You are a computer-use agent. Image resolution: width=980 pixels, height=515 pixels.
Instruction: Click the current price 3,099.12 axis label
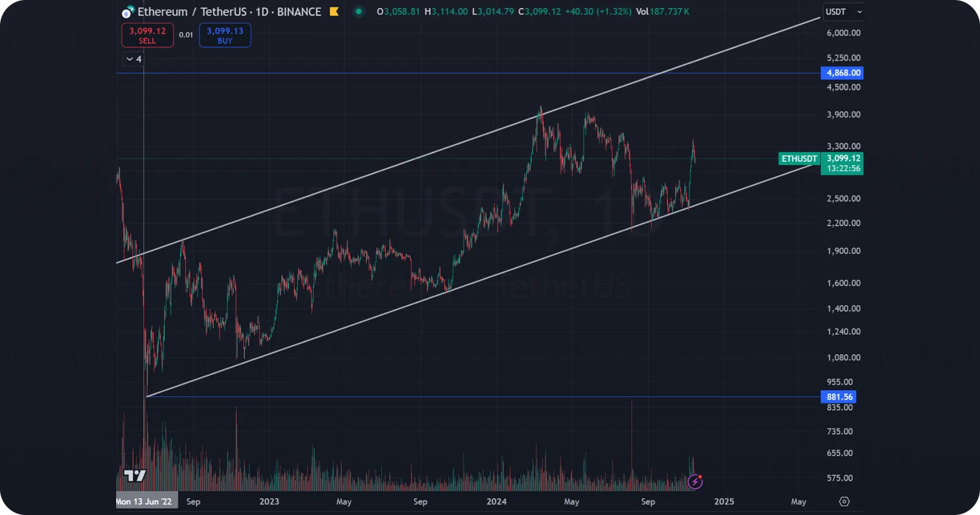pyautogui.click(x=843, y=158)
